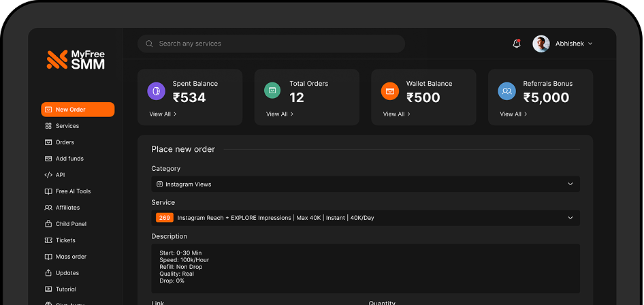Click the search magnifier icon

click(149, 44)
